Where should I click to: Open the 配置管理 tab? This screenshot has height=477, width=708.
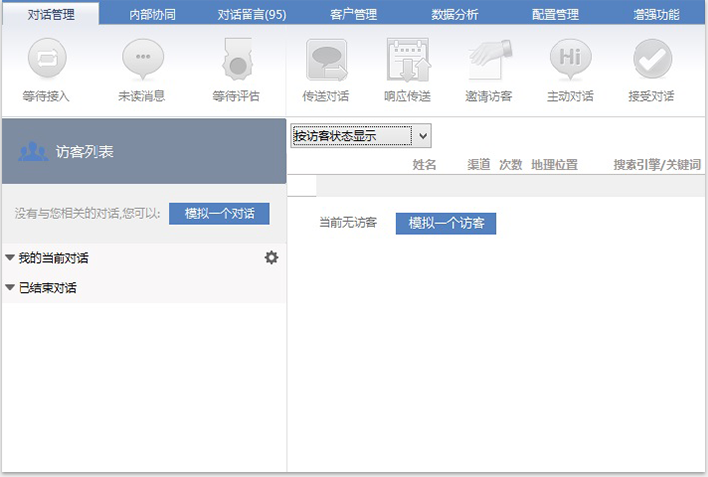[x=555, y=15]
